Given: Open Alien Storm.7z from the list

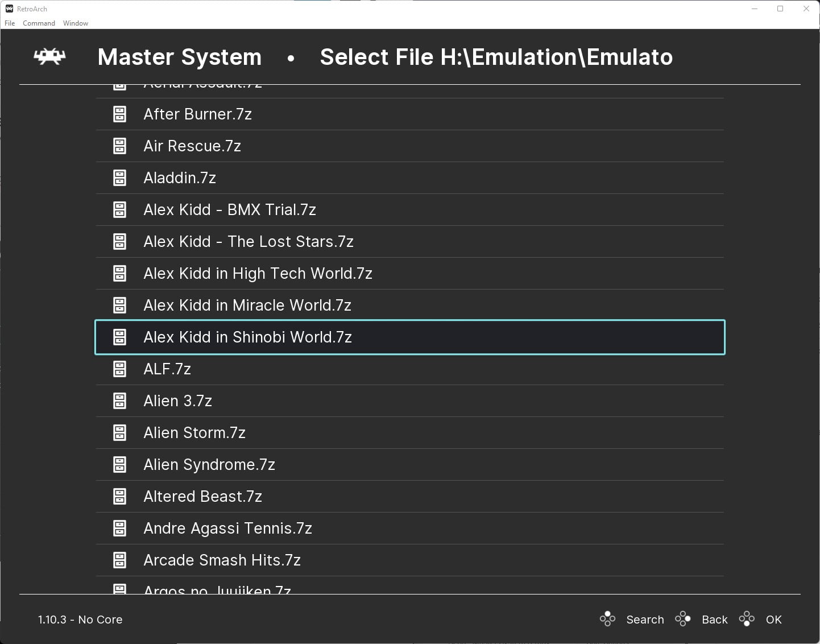Looking at the screenshot, I should tap(194, 432).
